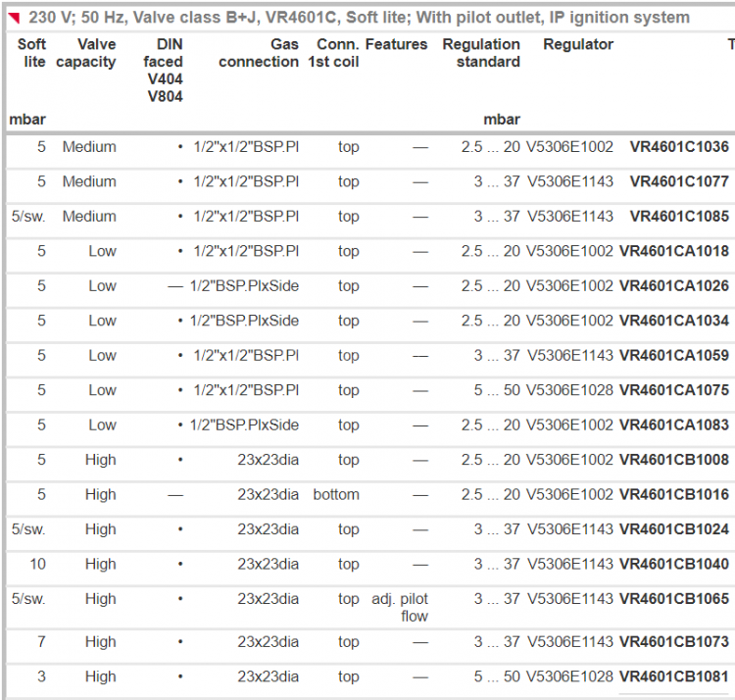The height and width of the screenshot is (700, 735).
Task: Select '5 ... 50' range in VR4601CA1075 row
Action: [x=497, y=389]
